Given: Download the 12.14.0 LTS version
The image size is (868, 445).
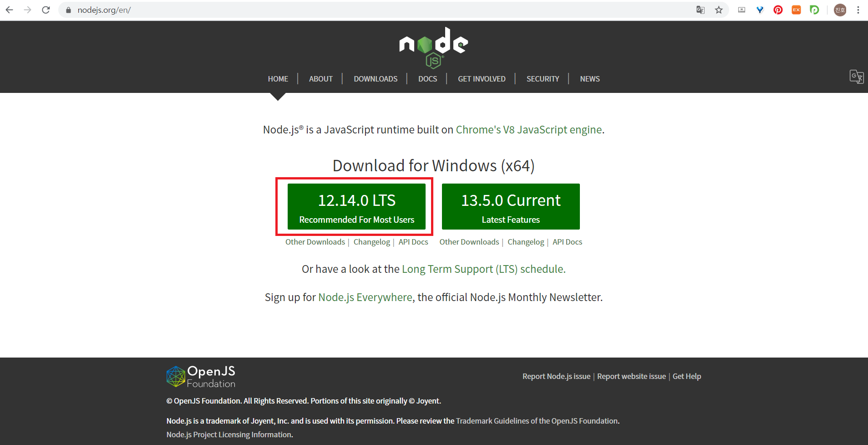Looking at the screenshot, I should [356, 206].
